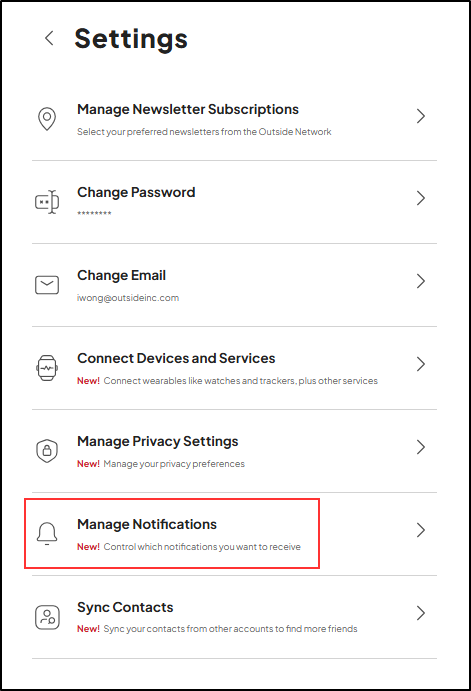This screenshot has width=471, height=691.
Task: Select Manage Notifications menu item title
Action: (147, 524)
